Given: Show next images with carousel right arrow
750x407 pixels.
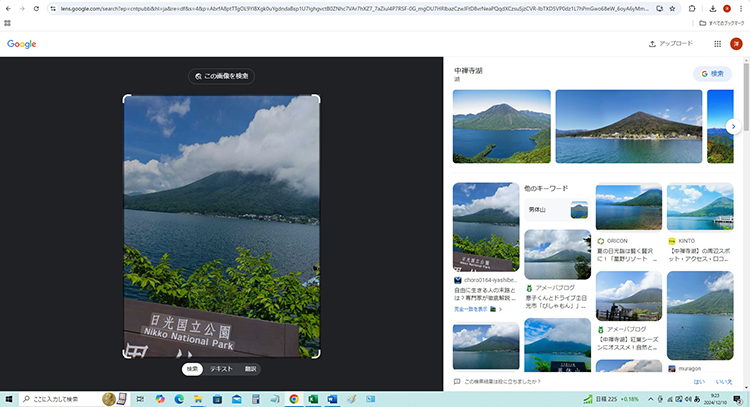Looking at the screenshot, I should tap(733, 126).
